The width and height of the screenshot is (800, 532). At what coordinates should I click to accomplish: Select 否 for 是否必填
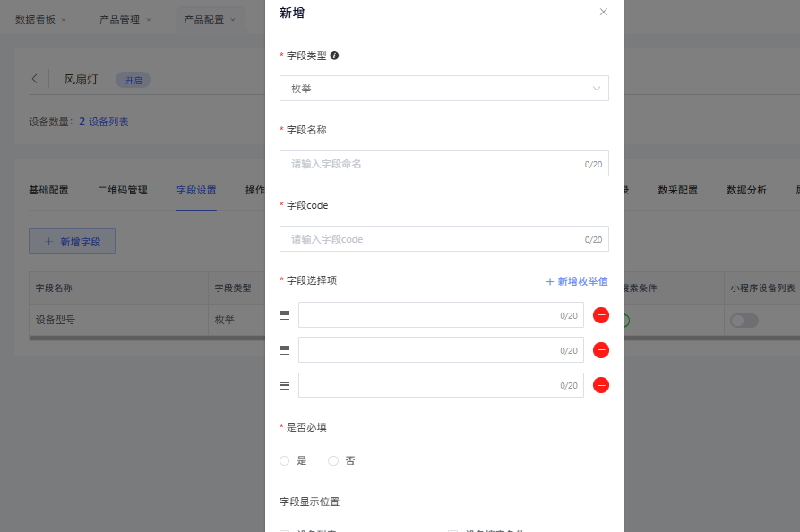coord(333,460)
